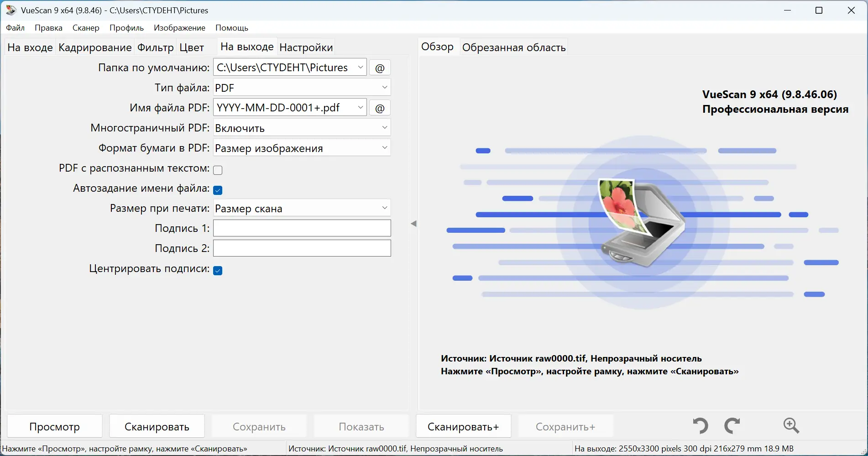
Task: Open the 'Сканер' menu
Action: pos(86,28)
